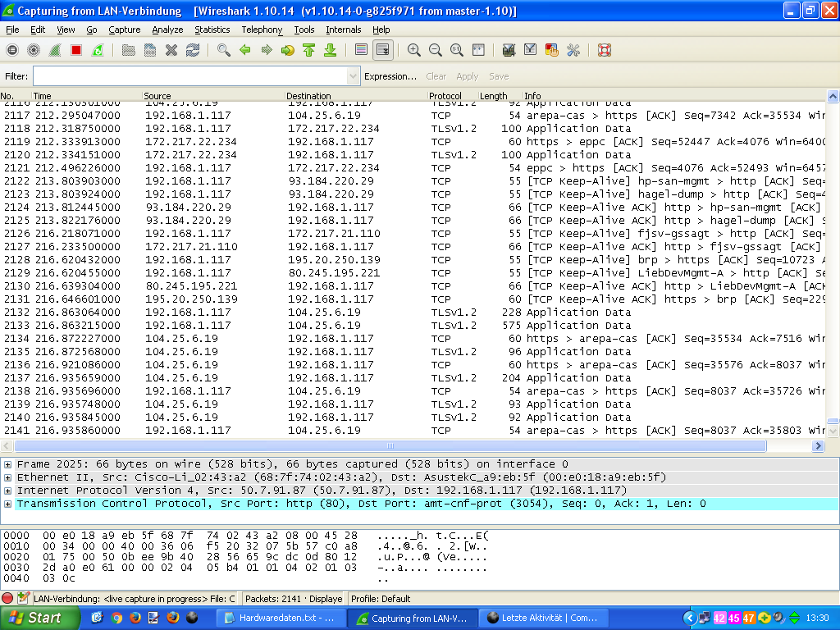Open capture file comment notepad icon
840x630 pixels.
click(23, 598)
